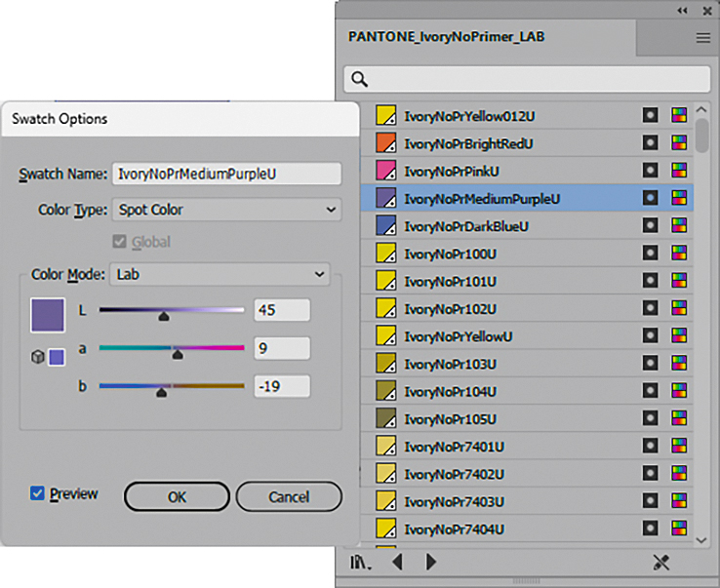Click spot color icon for IvoryNoPrBrightRedU

[650, 142]
